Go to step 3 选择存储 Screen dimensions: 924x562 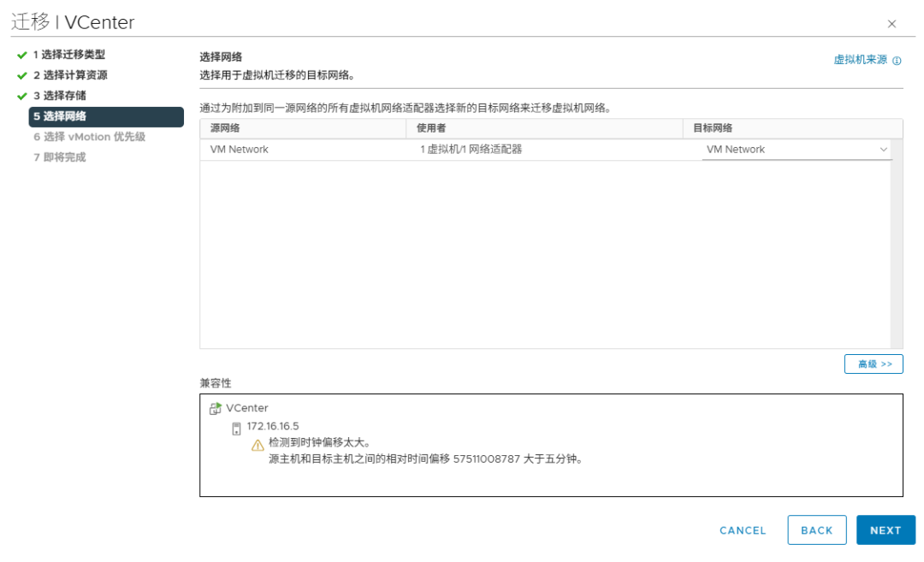tap(60, 96)
